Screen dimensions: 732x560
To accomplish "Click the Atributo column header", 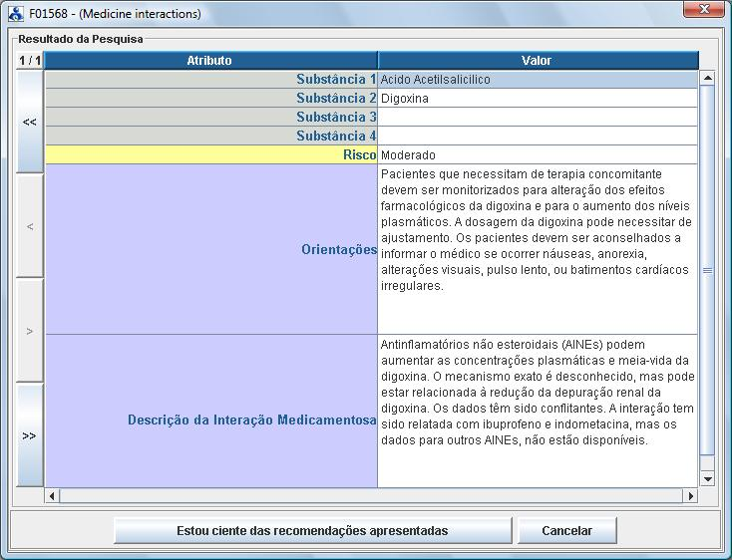I will [209, 60].
